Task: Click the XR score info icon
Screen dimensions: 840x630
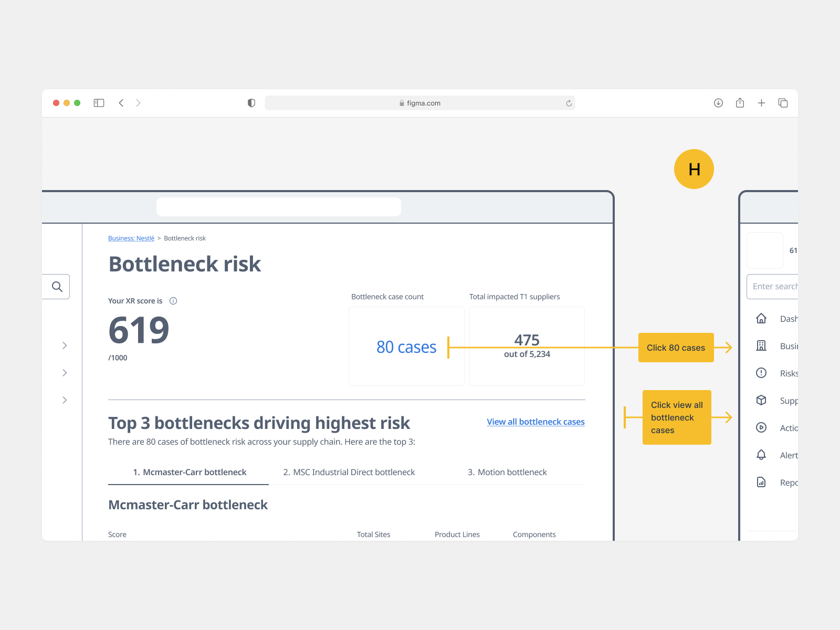Action: tap(173, 301)
